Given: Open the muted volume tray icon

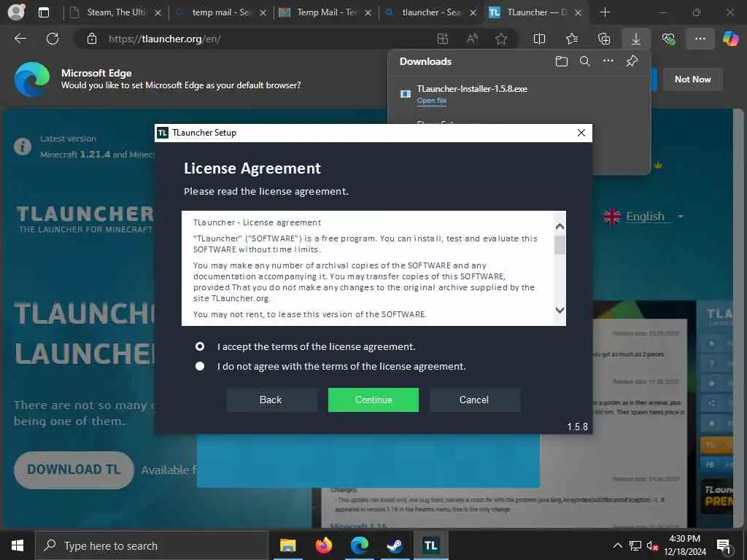Looking at the screenshot, I should (x=652, y=545).
